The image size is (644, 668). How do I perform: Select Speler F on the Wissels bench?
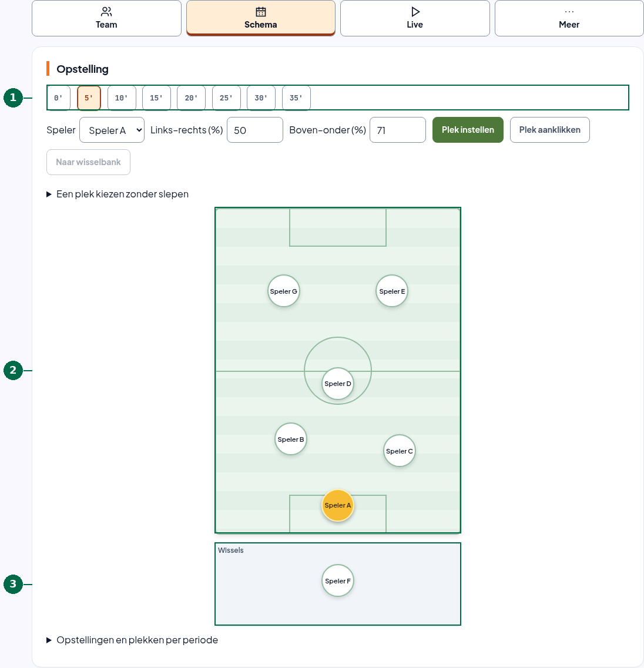tap(338, 580)
